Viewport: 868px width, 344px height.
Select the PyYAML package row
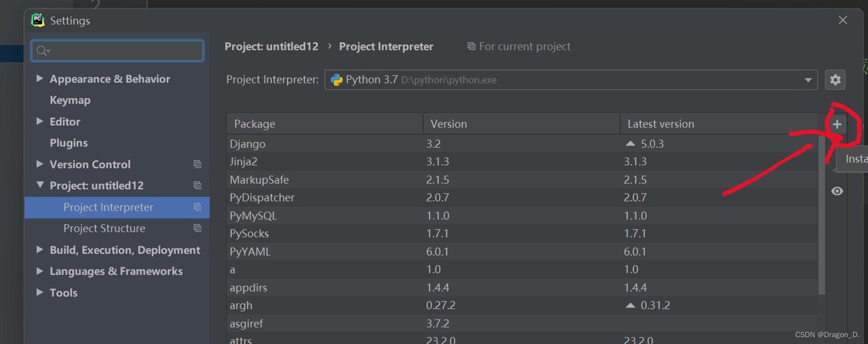(522, 251)
